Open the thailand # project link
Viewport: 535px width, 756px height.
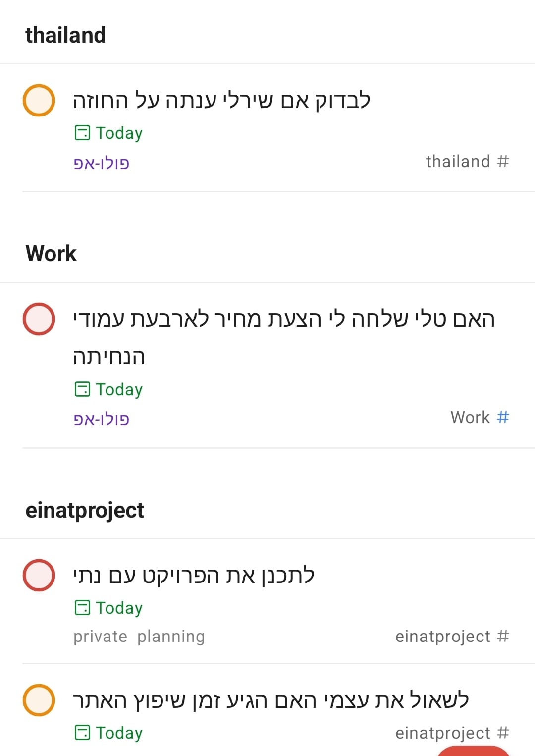(x=467, y=162)
